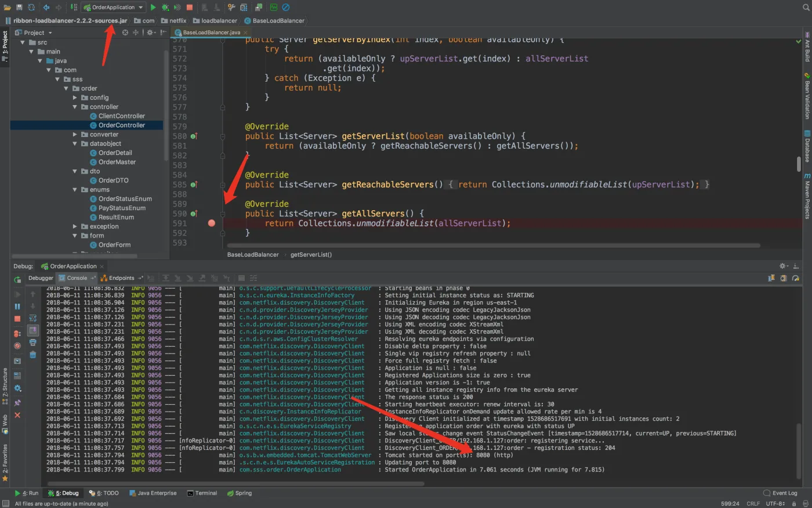The height and width of the screenshot is (508, 812).
Task: Open the Endpoints tab
Action: click(x=121, y=278)
